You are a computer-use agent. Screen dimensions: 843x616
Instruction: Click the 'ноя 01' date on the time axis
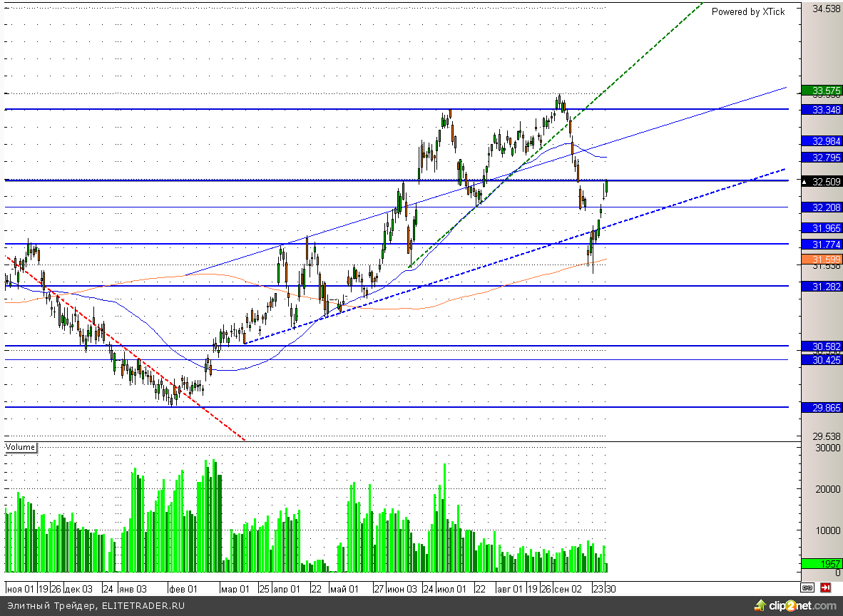coord(20,589)
